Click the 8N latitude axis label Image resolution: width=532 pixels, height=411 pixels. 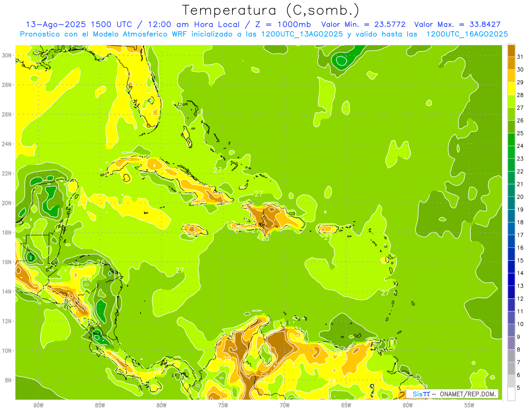(8, 380)
